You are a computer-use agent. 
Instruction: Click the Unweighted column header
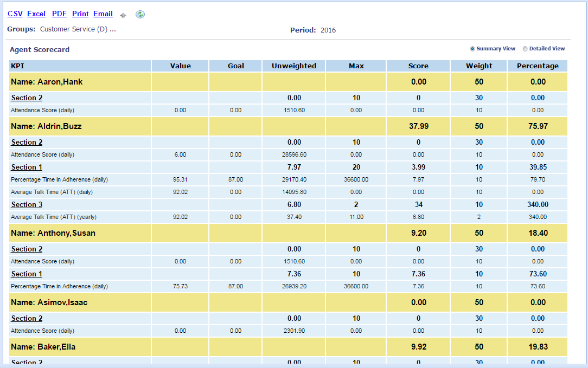[x=293, y=66]
